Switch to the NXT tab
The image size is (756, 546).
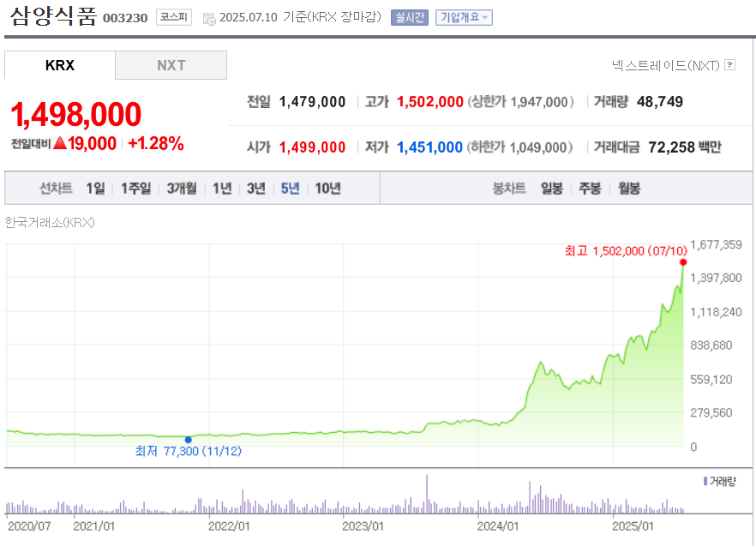[x=171, y=65]
